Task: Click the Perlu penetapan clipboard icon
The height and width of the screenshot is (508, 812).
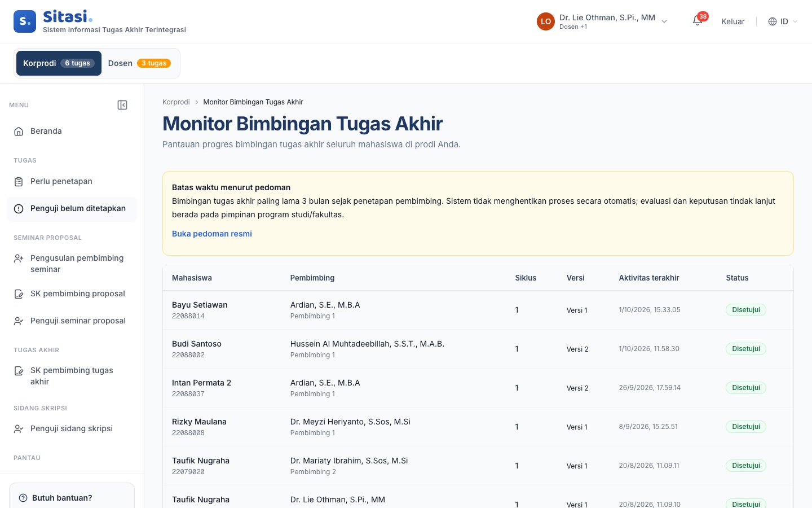Action: tap(19, 182)
